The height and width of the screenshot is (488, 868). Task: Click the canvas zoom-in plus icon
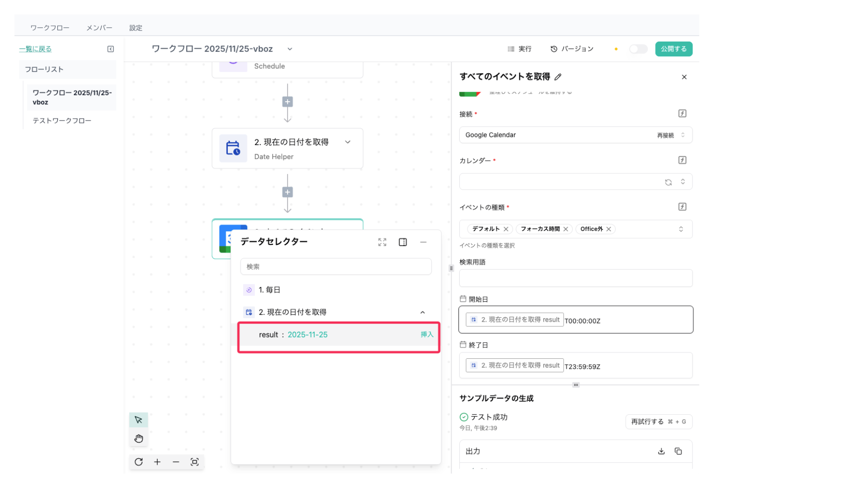point(157,462)
